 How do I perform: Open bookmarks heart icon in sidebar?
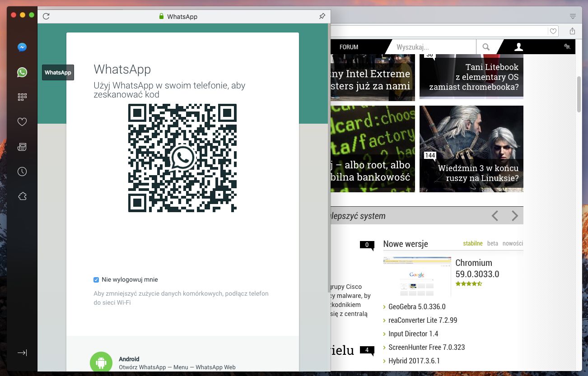coord(22,122)
